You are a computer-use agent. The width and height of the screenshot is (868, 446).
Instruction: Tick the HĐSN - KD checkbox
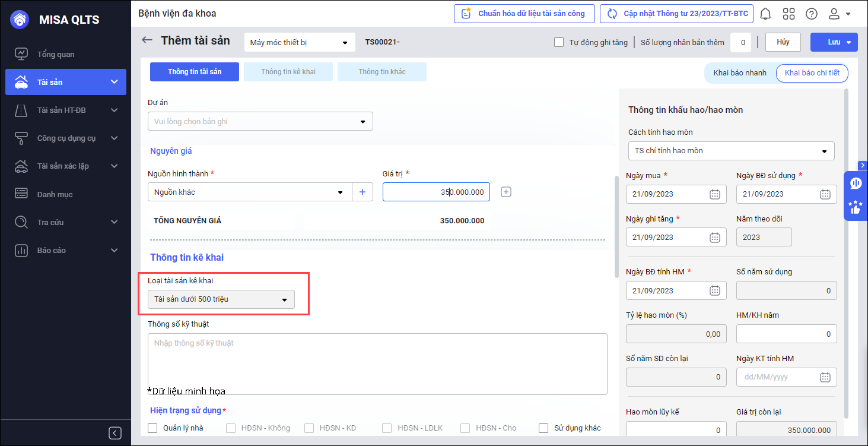[309, 428]
